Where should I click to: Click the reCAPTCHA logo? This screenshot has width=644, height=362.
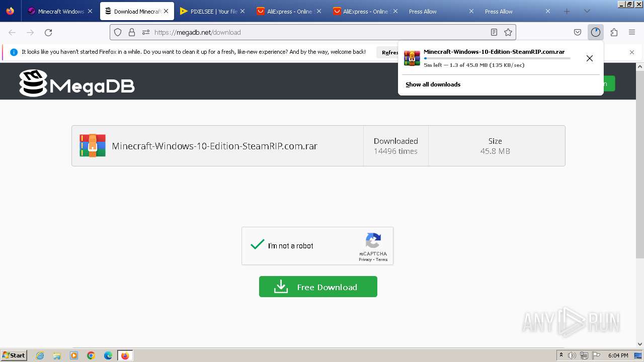coord(373,241)
